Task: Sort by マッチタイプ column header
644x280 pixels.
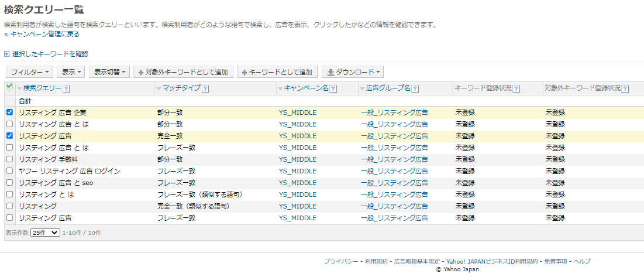Action: click(x=181, y=88)
